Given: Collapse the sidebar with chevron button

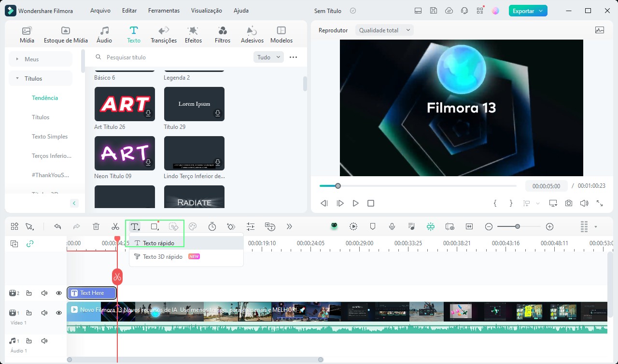Looking at the screenshot, I should click(74, 203).
